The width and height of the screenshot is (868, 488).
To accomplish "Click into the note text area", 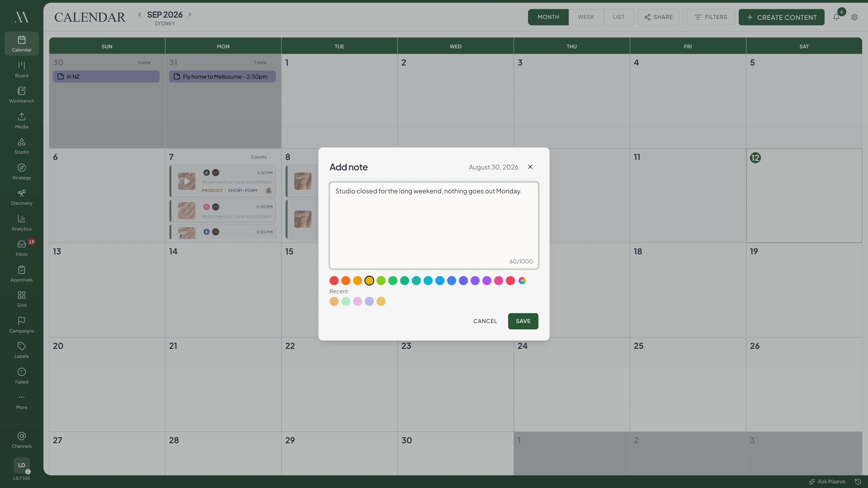I will tap(434, 225).
